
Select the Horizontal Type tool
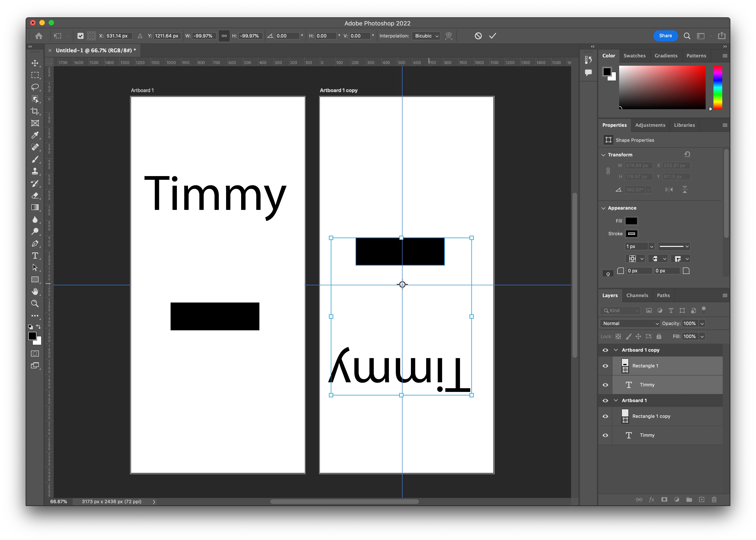(x=35, y=256)
